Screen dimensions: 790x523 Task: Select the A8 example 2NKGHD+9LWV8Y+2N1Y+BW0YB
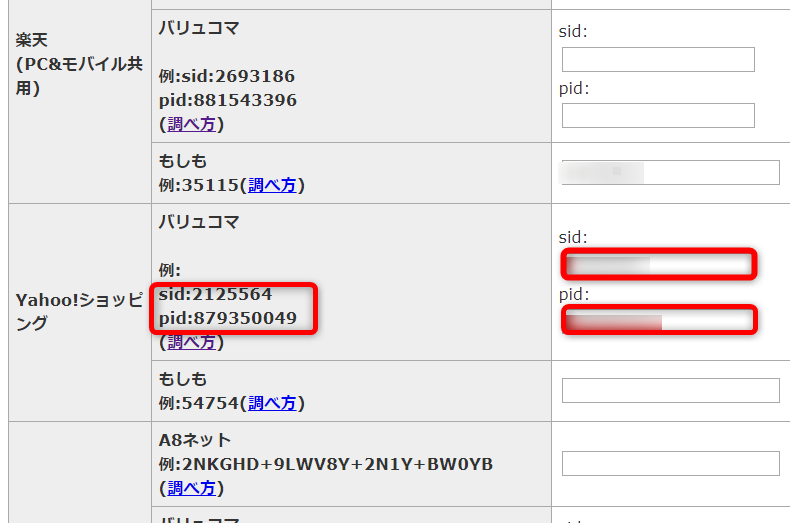click(x=337, y=464)
